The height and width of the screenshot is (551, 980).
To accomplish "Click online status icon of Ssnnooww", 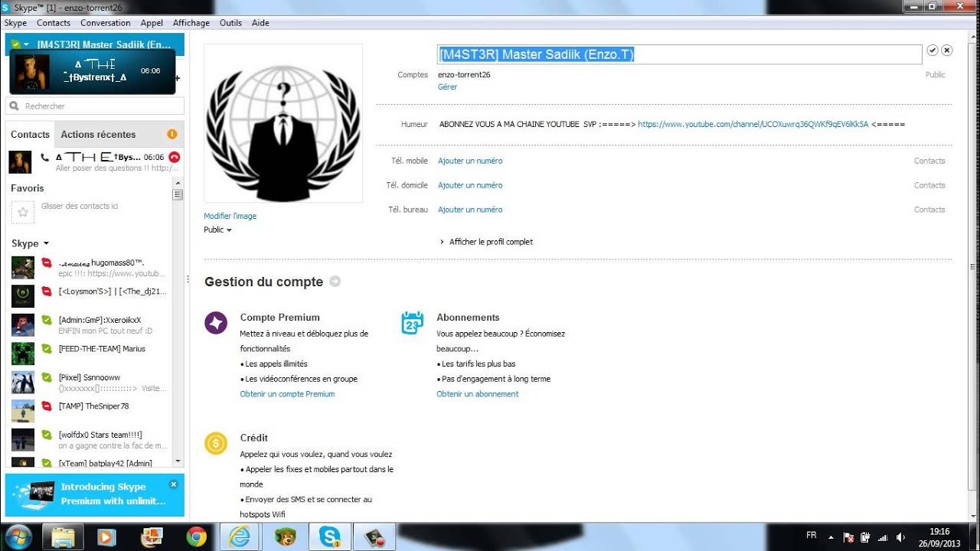I will (x=47, y=377).
